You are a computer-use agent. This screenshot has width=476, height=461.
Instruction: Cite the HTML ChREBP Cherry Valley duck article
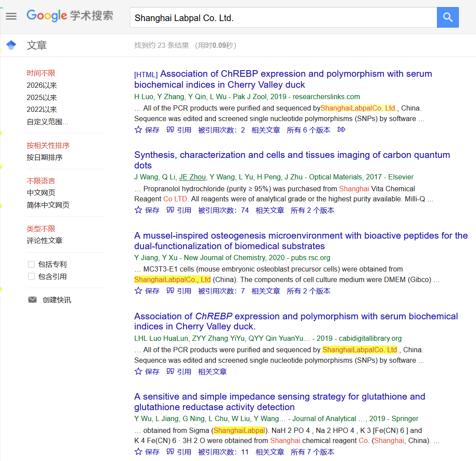[179, 130]
